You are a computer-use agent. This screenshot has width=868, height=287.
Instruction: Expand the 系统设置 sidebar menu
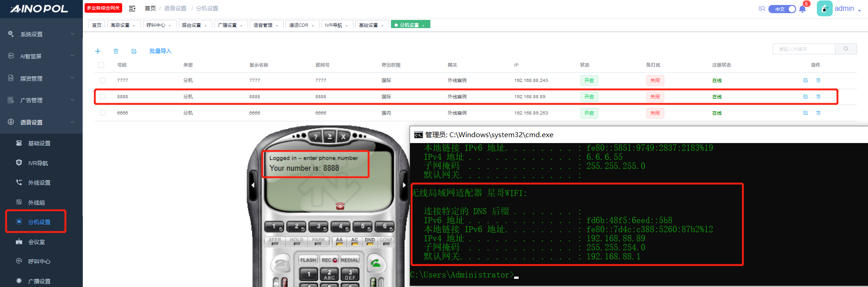(x=41, y=34)
